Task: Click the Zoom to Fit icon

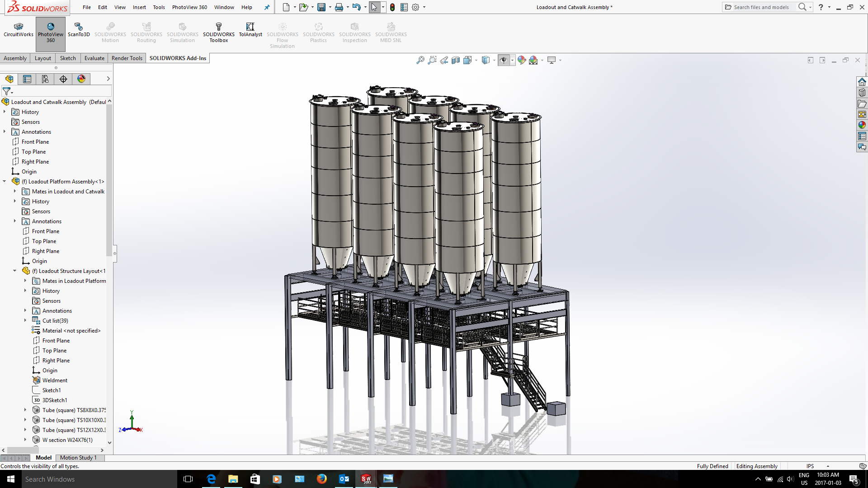Action: [x=420, y=60]
